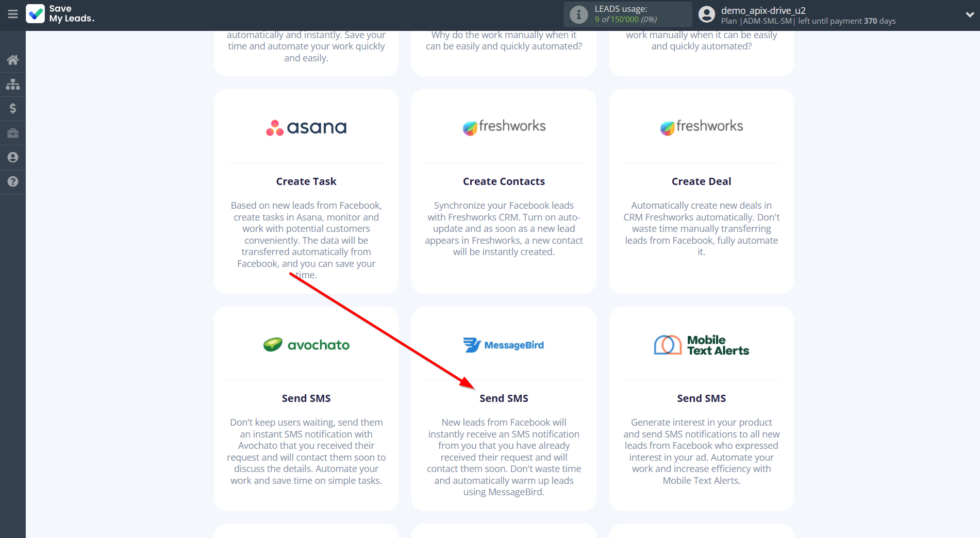980x538 pixels.
Task: Select the dollar billing icon in the sidebar
Action: 12,108
